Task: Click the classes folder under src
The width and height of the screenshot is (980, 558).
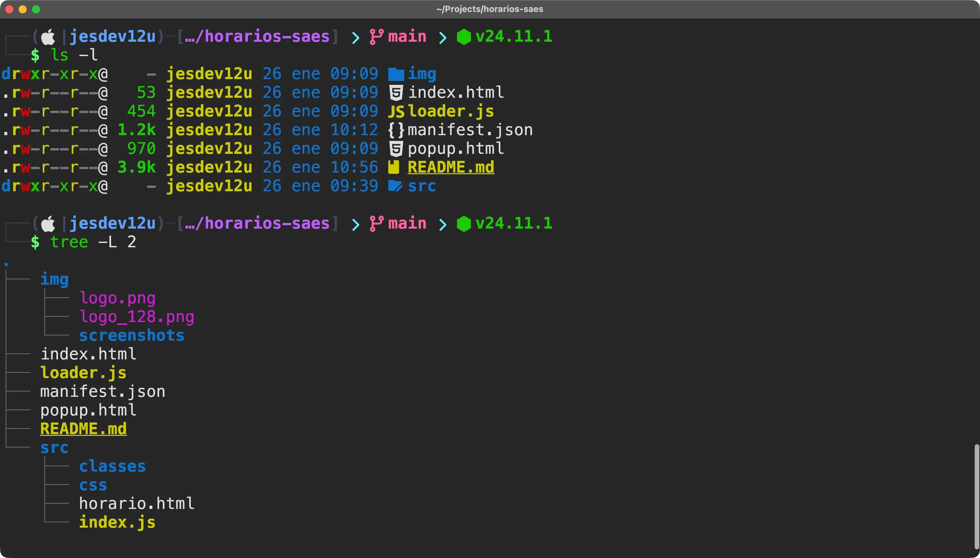Action: [112, 466]
